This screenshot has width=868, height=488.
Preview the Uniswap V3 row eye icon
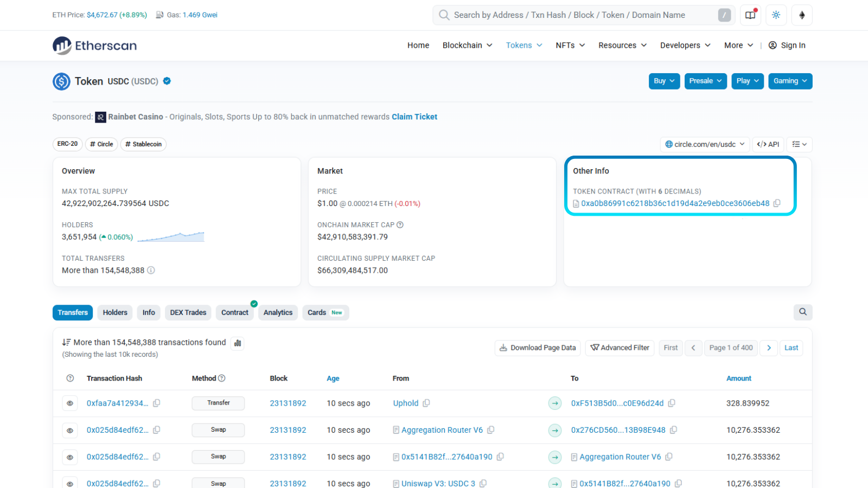pyautogui.click(x=70, y=484)
